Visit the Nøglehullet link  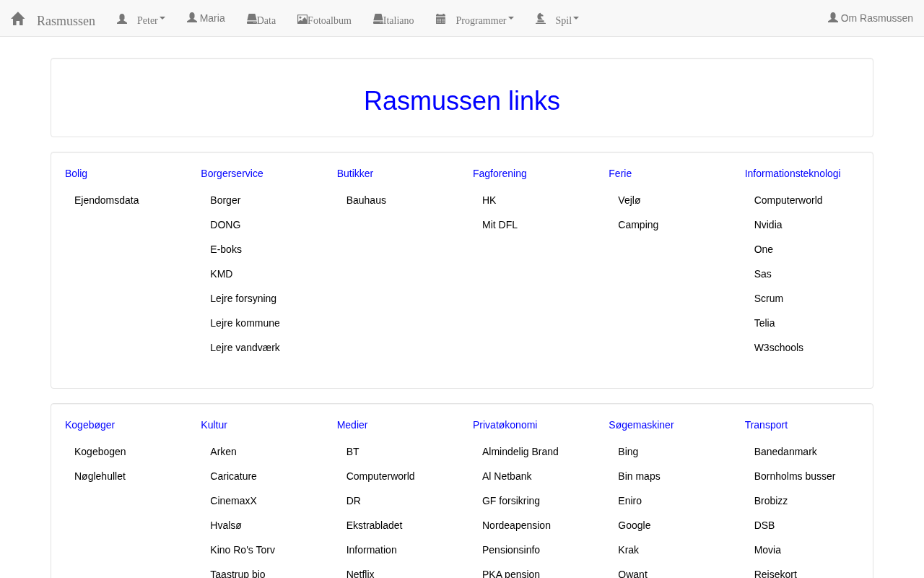tap(100, 476)
